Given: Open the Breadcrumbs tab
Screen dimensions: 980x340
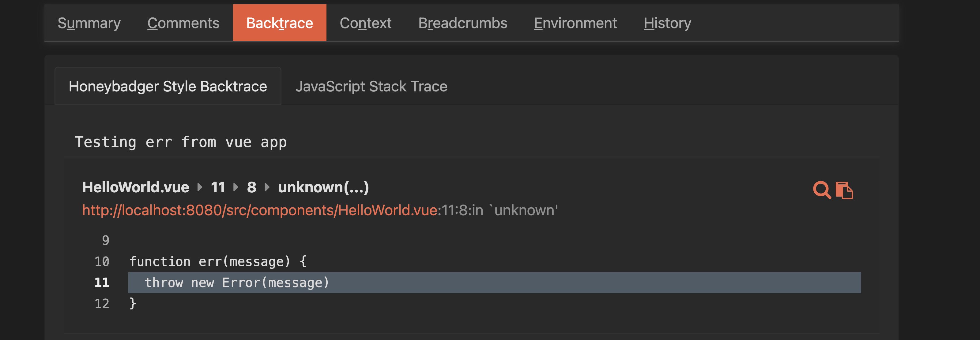Looking at the screenshot, I should [x=463, y=23].
